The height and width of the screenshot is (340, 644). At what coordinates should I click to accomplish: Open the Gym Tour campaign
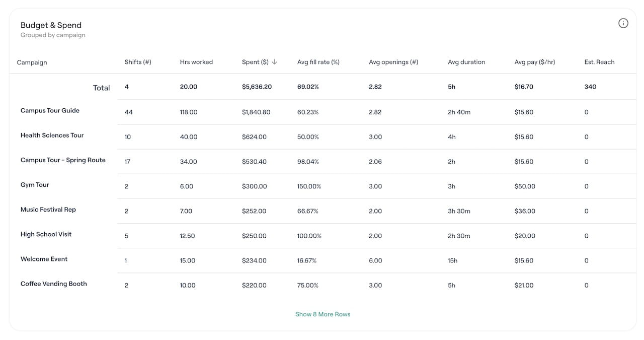pyautogui.click(x=35, y=185)
